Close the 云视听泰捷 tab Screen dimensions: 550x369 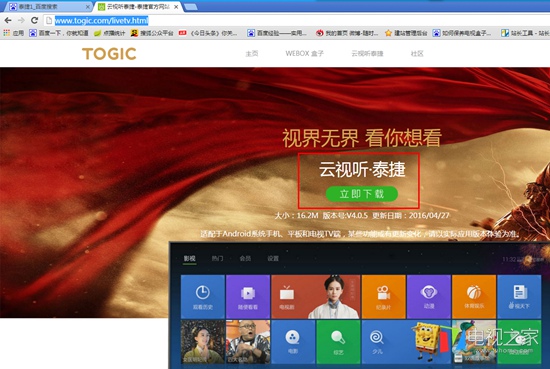coord(176,7)
